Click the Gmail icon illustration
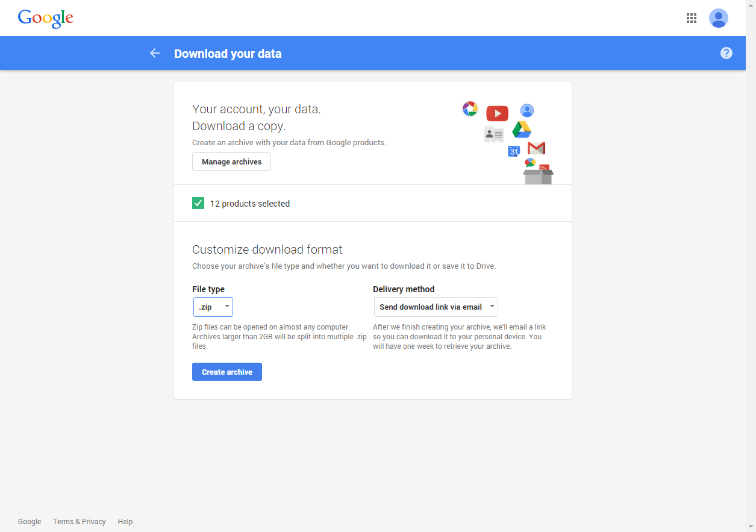756x532 pixels. pos(536,148)
